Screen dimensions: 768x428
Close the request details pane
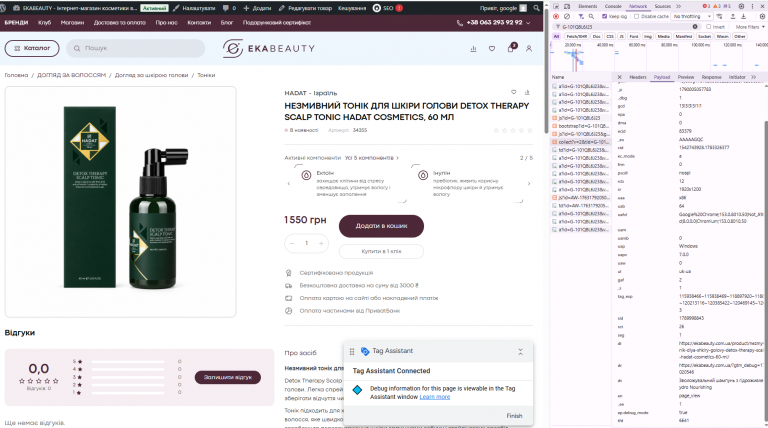coord(620,77)
